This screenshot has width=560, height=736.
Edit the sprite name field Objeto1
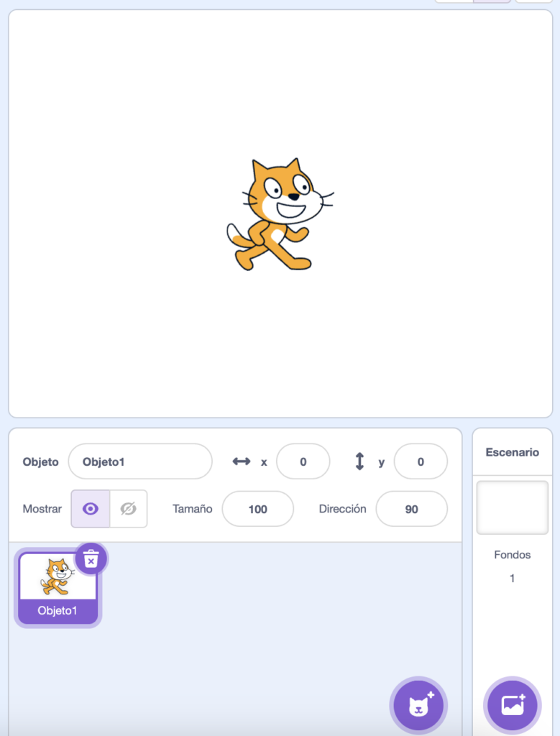pyautogui.click(x=140, y=461)
